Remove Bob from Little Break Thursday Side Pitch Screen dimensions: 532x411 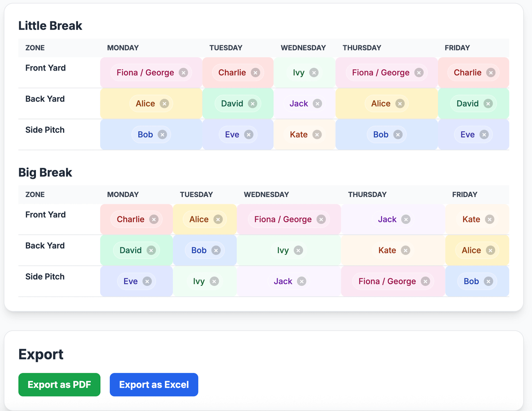point(398,135)
